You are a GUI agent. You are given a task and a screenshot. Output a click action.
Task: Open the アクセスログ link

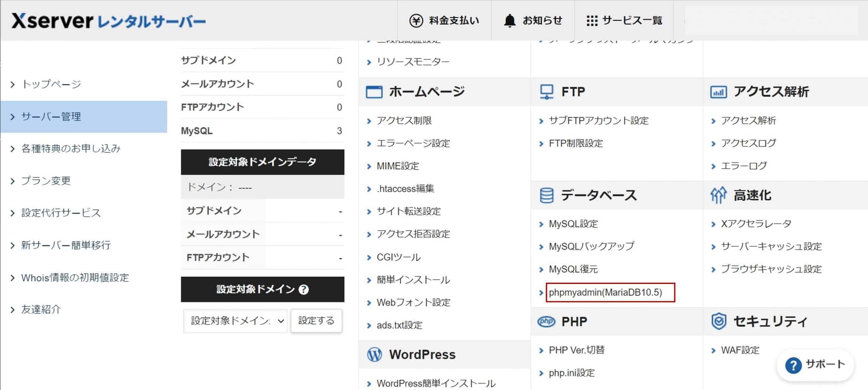coord(748,143)
